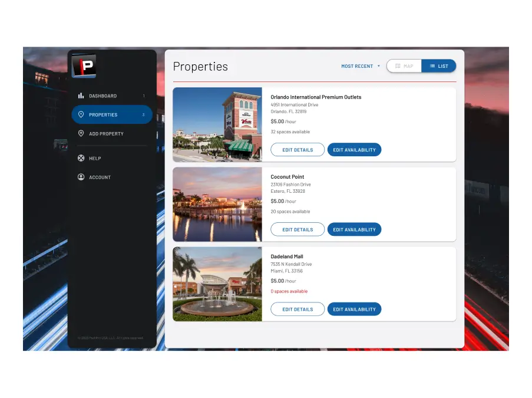Screen dimensions: 532x398
Task: Click the ParkPro P logo
Action: pyautogui.click(x=84, y=66)
